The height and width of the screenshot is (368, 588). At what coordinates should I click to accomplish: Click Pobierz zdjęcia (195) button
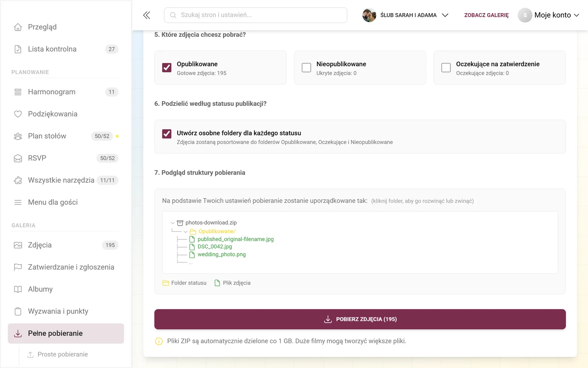pos(360,319)
